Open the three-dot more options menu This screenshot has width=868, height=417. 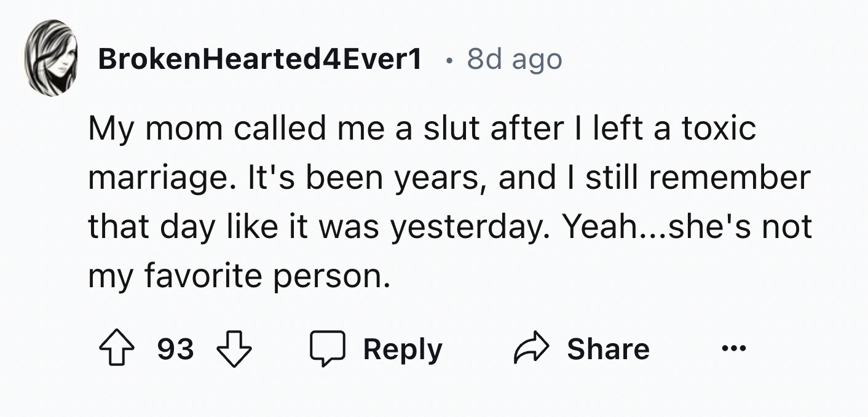(x=733, y=349)
